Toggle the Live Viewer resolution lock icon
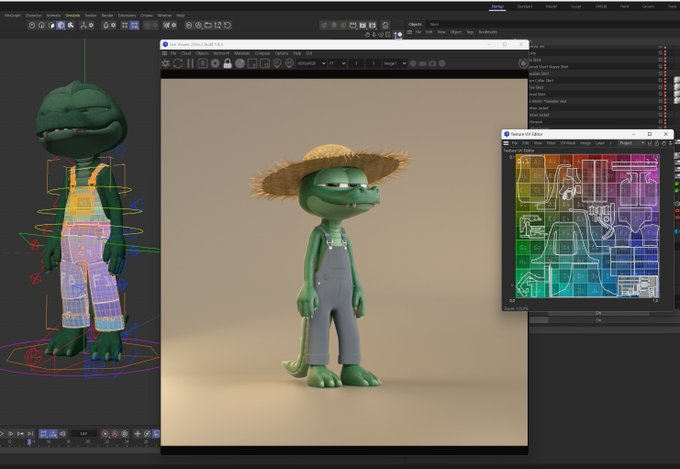 tap(227, 63)
